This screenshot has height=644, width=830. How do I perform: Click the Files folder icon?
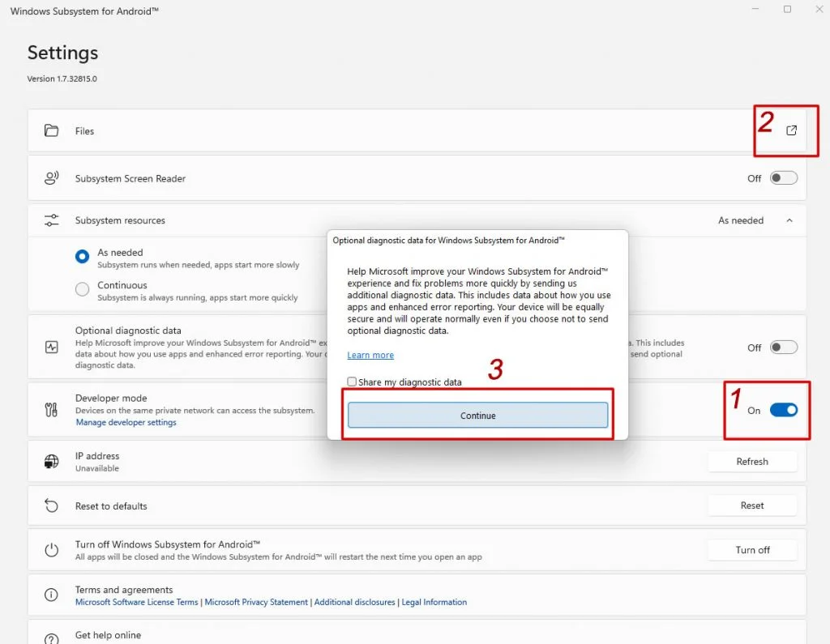tap(51, 130)
